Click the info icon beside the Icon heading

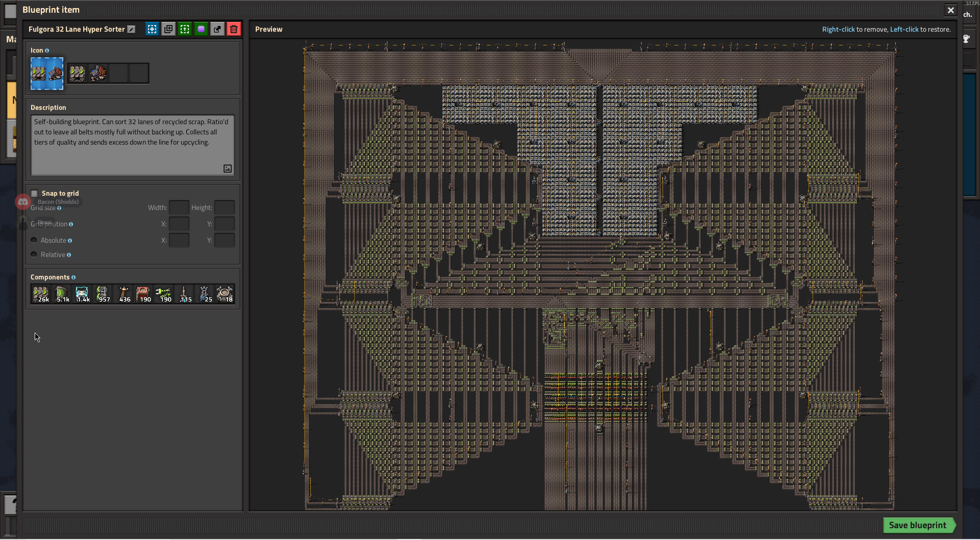click(x=47, y=51)
